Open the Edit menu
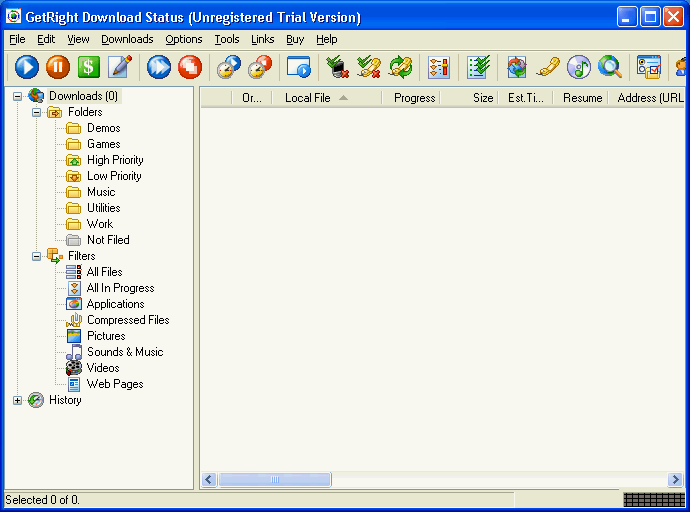The image size is (690, 512). [46, 40]
